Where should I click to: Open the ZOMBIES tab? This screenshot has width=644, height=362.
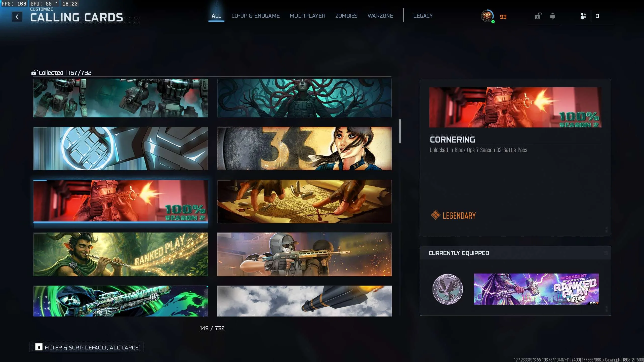[346, 16]
